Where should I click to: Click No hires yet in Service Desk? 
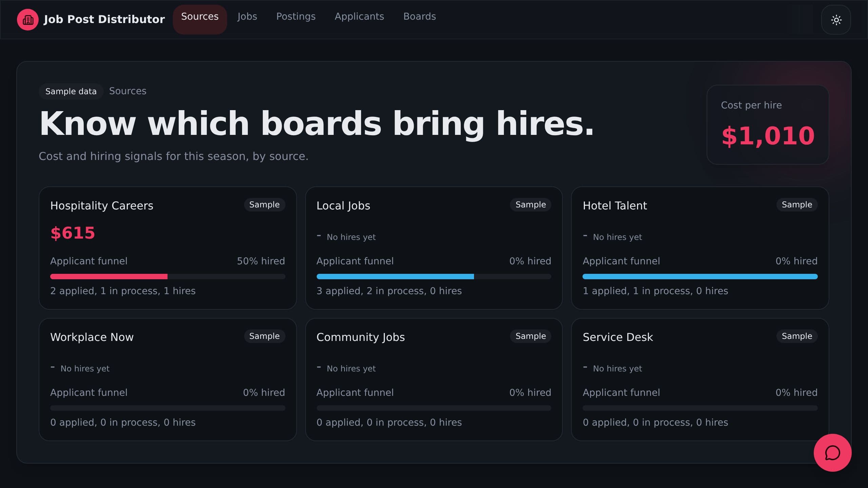click(x=617, y=369)
